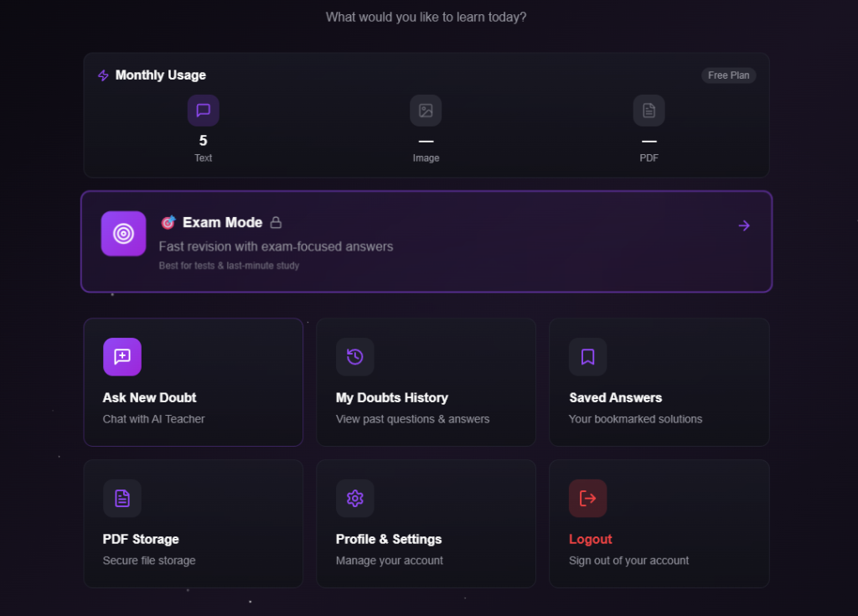The width and height of the screenshot is (858, 616).
Task: Expand the Exam Mode banner via right arrow
Action: point(744,225)
